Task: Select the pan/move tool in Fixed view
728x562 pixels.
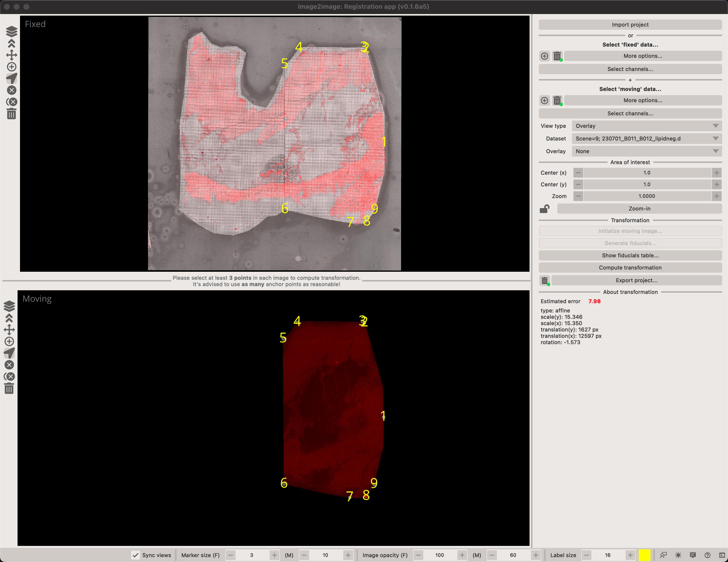Action: click(11, 55)
